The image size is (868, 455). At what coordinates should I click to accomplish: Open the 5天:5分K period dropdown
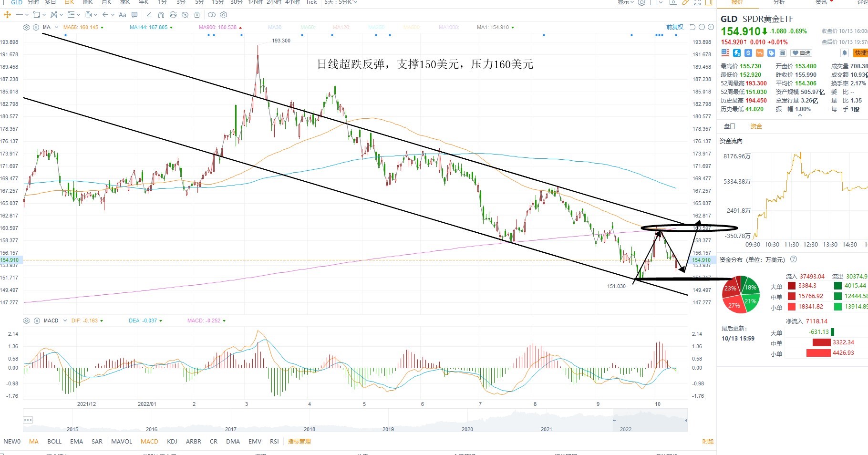click(341, 2)
